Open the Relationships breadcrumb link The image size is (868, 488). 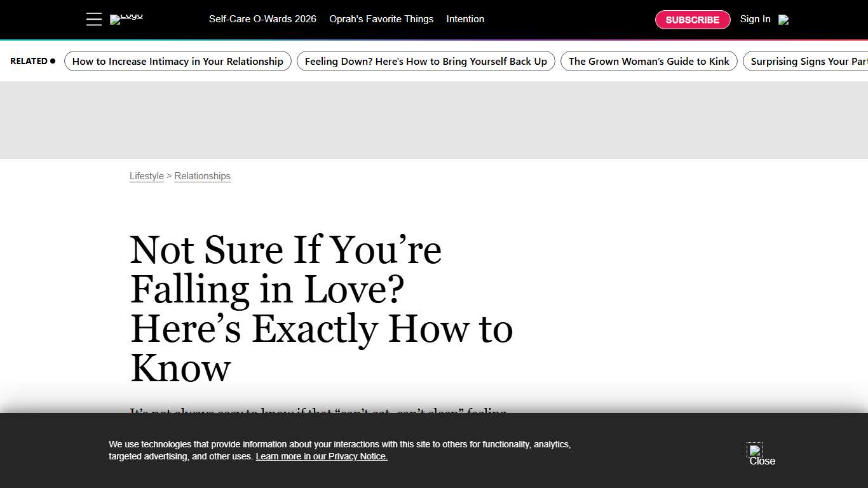202,176
